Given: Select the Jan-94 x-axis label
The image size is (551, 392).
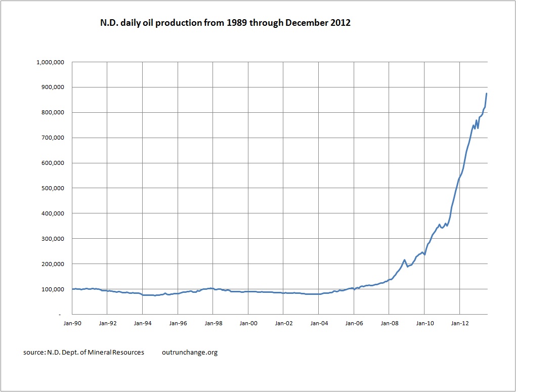Looking at the screenshot, I should point(143,322).
